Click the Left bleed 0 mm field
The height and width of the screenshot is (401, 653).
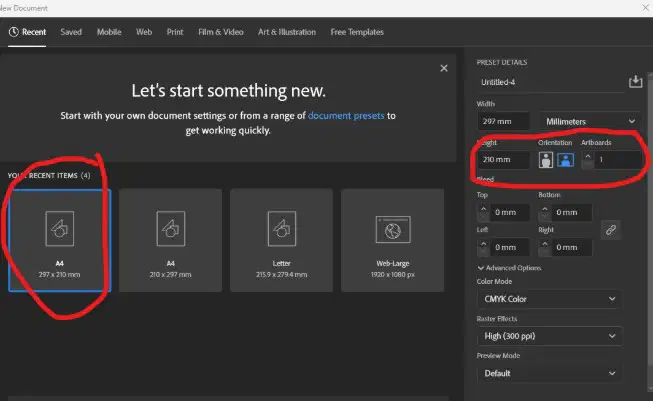[510, 247]
